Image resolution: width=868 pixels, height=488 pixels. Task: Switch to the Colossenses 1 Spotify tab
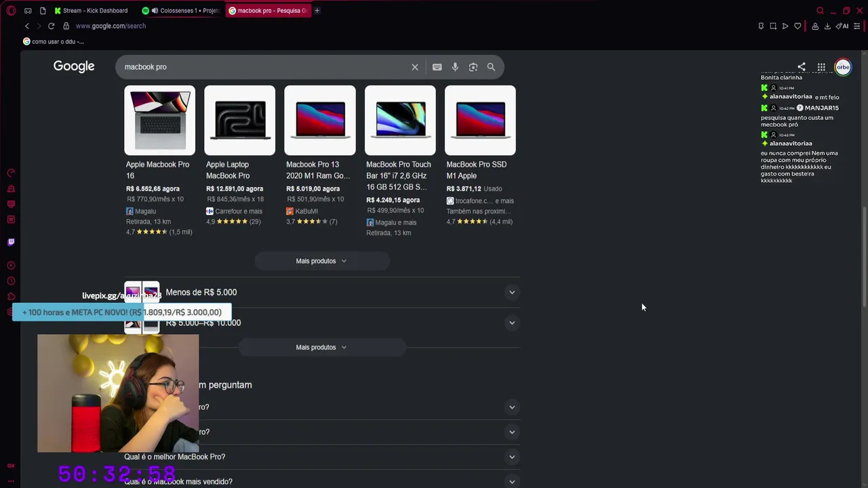tap(180, 11)
